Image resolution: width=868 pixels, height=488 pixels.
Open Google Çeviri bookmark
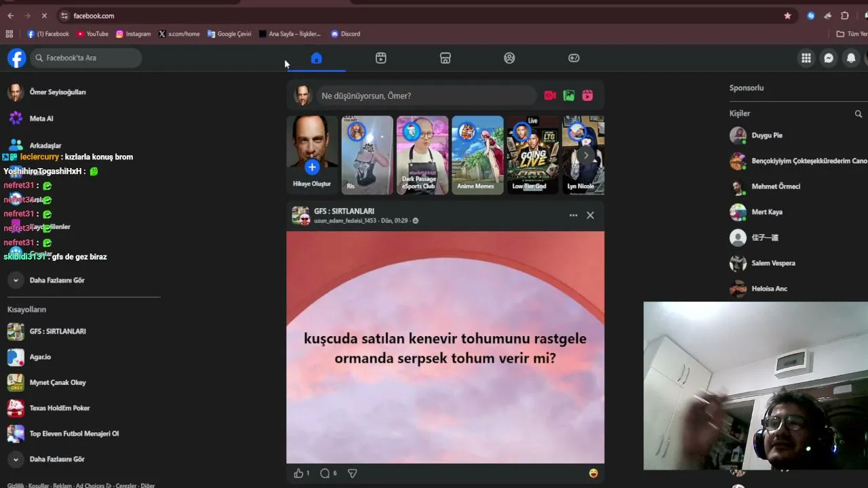(229, 34)
